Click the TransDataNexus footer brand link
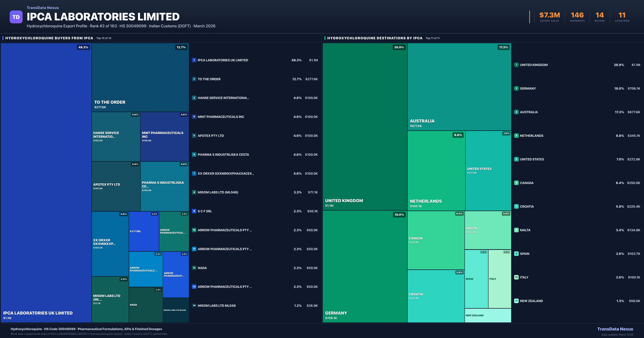The width and height of the screenshot is (644, 338). (615, 329)
